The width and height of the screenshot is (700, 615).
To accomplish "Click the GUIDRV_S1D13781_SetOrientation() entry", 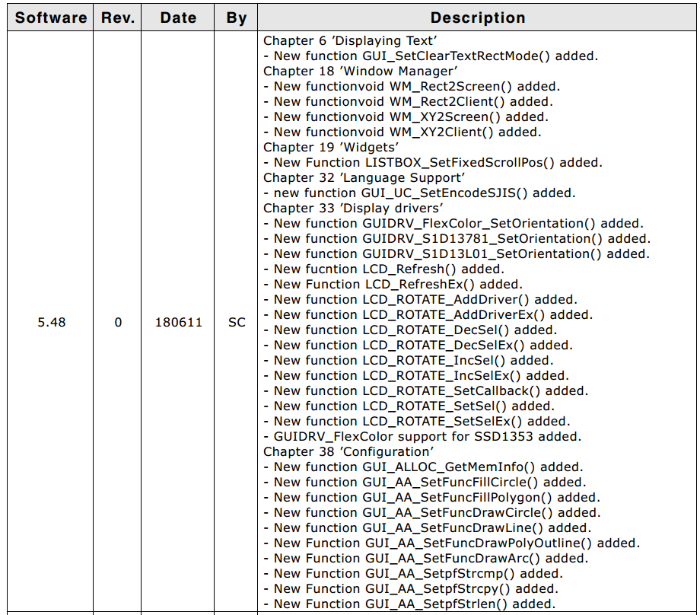I will click(x=457, y=238).
